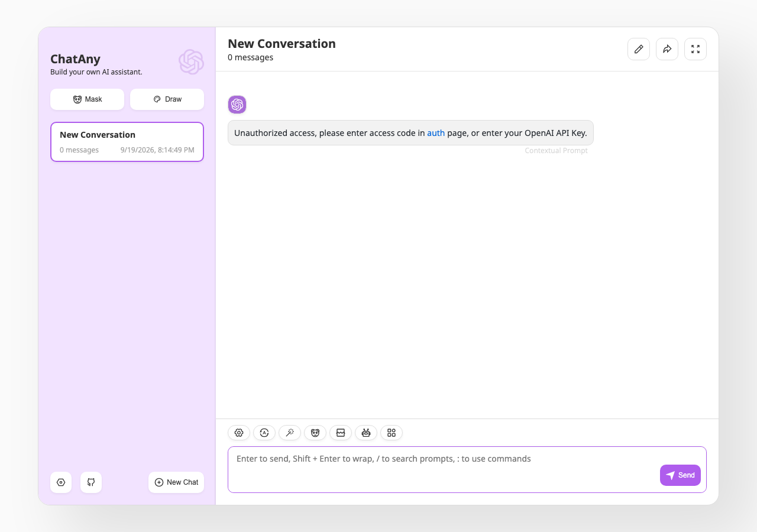Open the plugins grid icon
Viewport: 757px width, 532px height.
coord(392,433)
